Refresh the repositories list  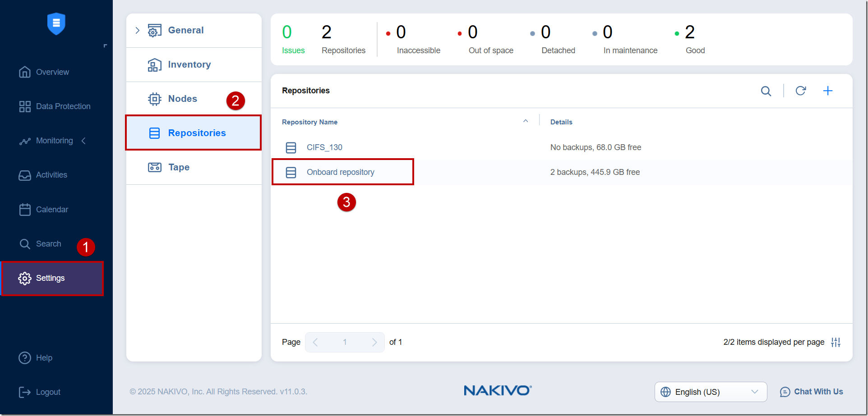coord(801,91)
